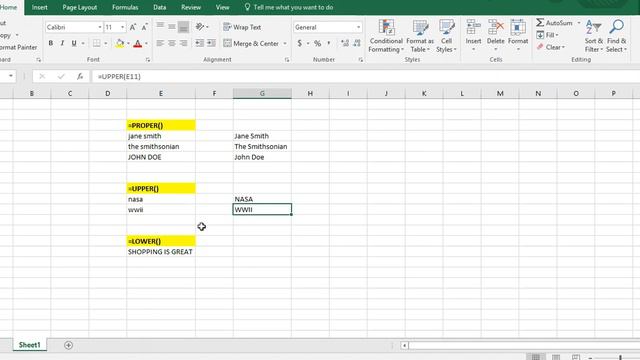Click Merge & Center
The width and height of the screenshot is (640, 360).
[x=251, y=43]
